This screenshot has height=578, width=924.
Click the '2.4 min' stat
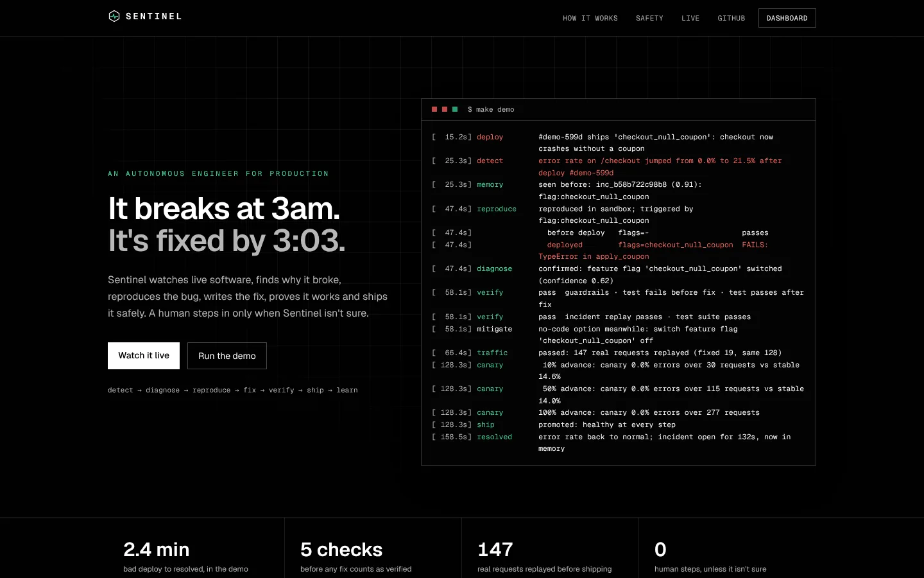(x=157, y=550)
